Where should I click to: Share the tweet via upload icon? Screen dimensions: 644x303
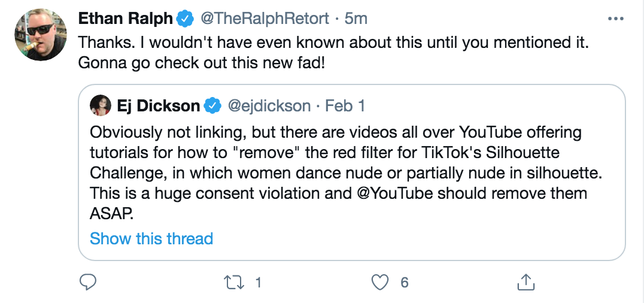coord(525,282)
